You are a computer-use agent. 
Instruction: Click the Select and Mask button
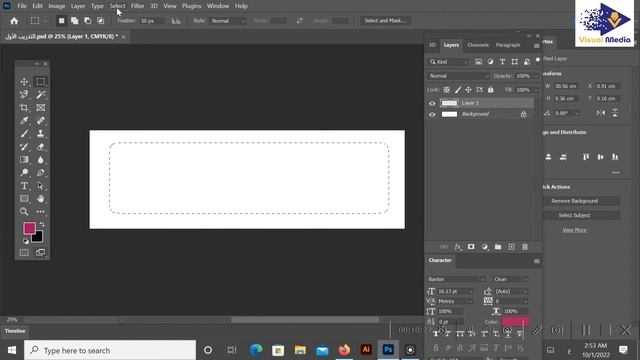tap(385, 20)
